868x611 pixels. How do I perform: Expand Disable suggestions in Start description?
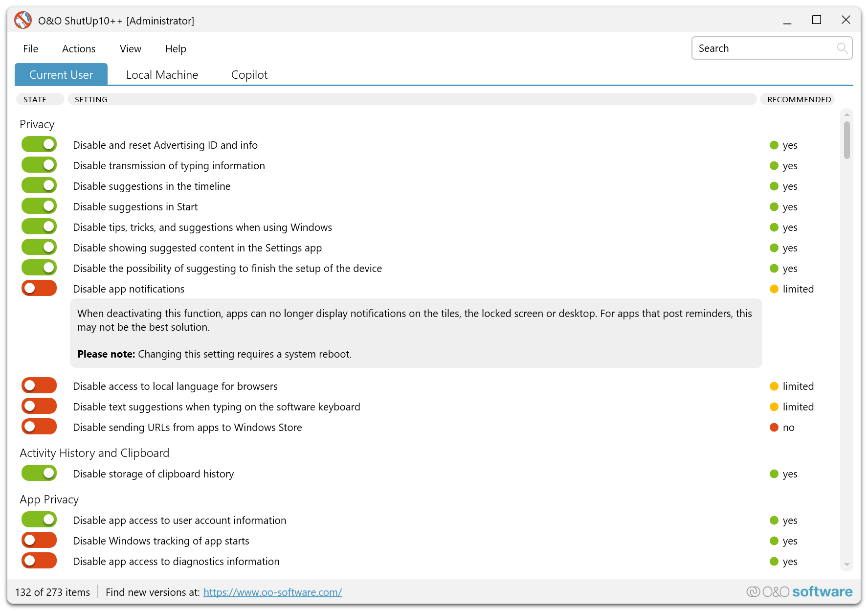pos(135,207)
